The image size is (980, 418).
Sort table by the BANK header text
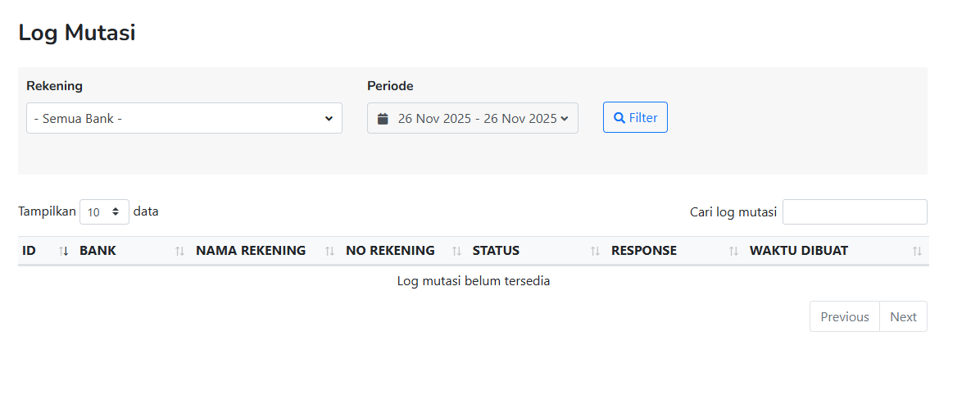98,251
